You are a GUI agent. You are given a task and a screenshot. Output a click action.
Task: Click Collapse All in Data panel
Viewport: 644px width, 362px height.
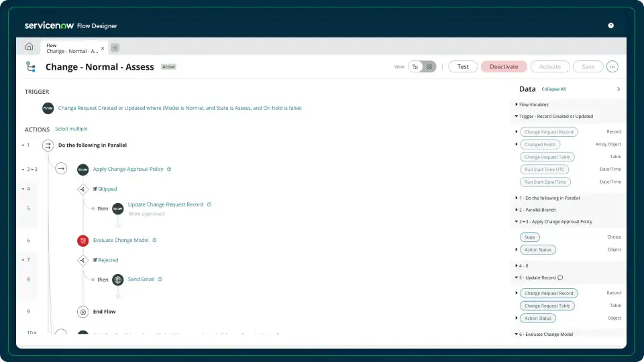(553, 89)
